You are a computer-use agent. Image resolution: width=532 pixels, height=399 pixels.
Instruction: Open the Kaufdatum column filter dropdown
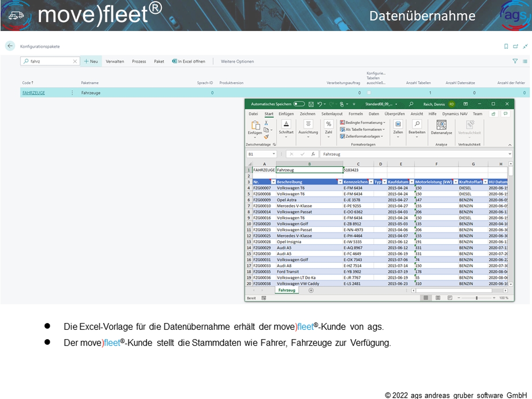412,182
